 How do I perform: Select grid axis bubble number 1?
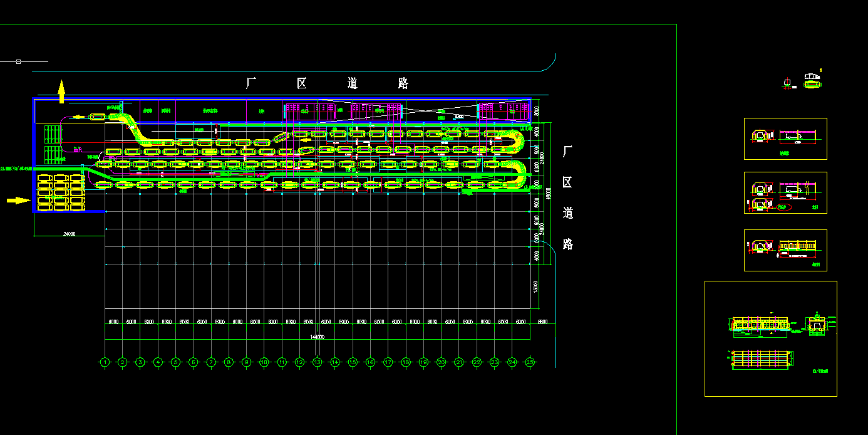(x=105, y=362)
